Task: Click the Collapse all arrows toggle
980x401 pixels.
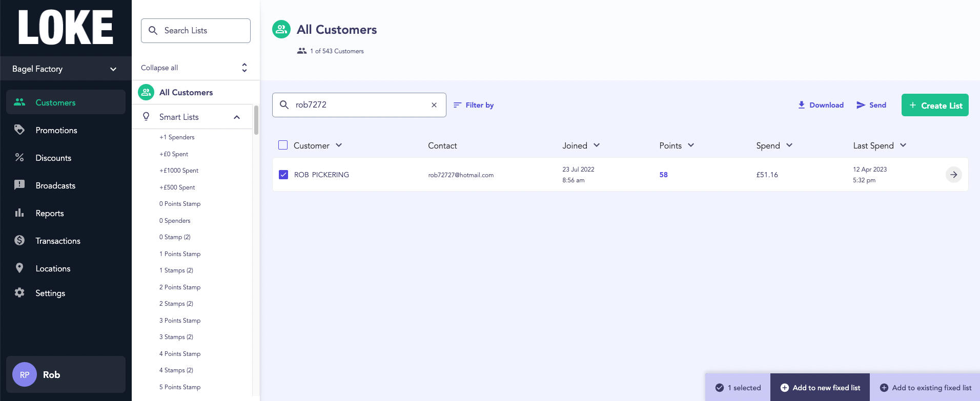Action: [x=244, y=68]
